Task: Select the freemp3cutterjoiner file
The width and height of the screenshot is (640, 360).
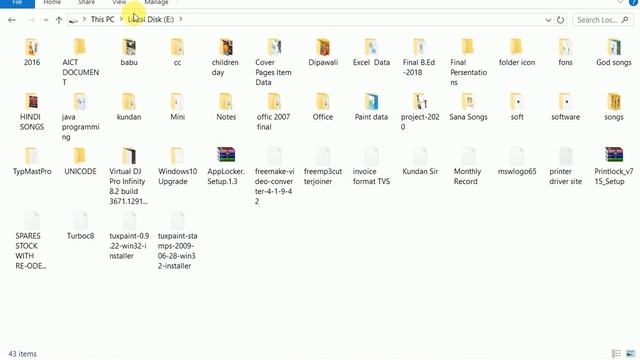Action: [x=323, y=167]
